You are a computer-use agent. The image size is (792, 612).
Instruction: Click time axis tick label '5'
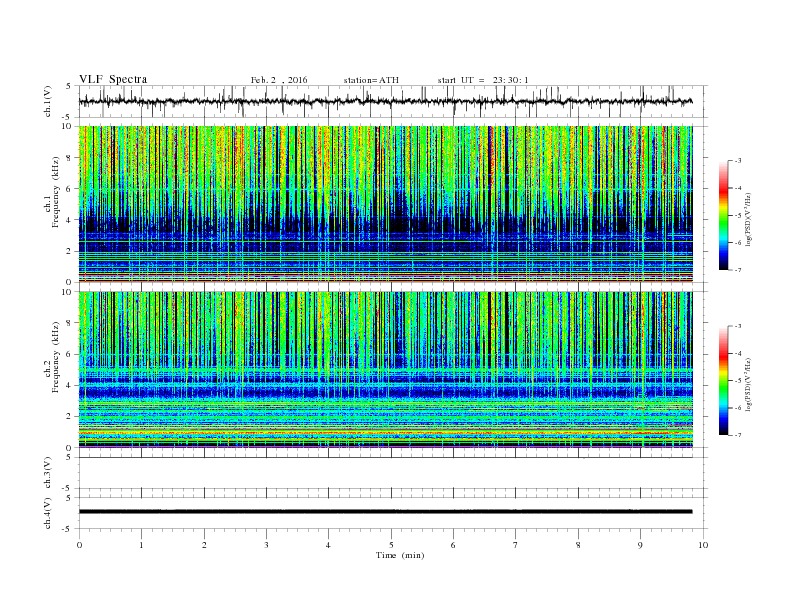tap(391, 545)
